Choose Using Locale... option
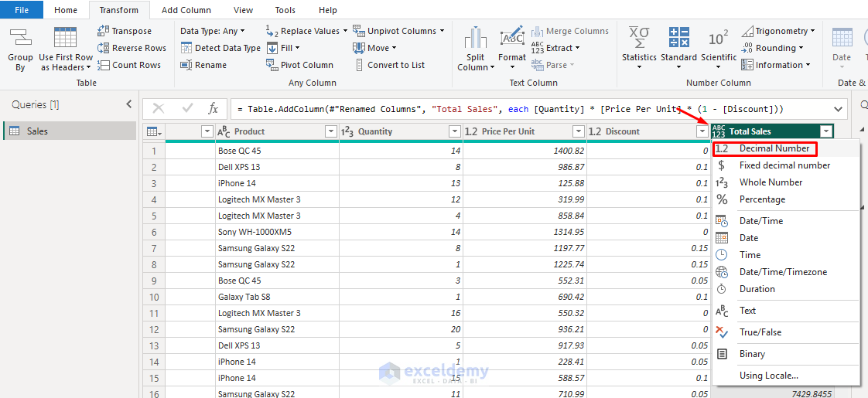 click(786, 376)
